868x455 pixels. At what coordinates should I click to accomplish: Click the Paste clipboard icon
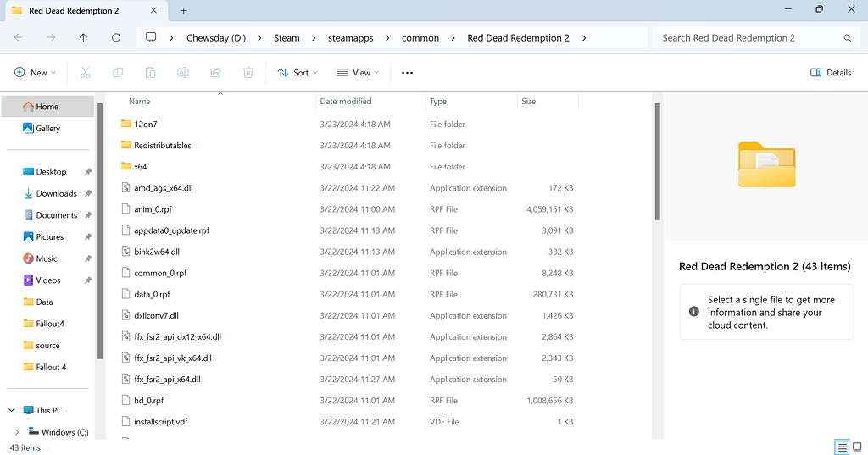click(150, 73)
